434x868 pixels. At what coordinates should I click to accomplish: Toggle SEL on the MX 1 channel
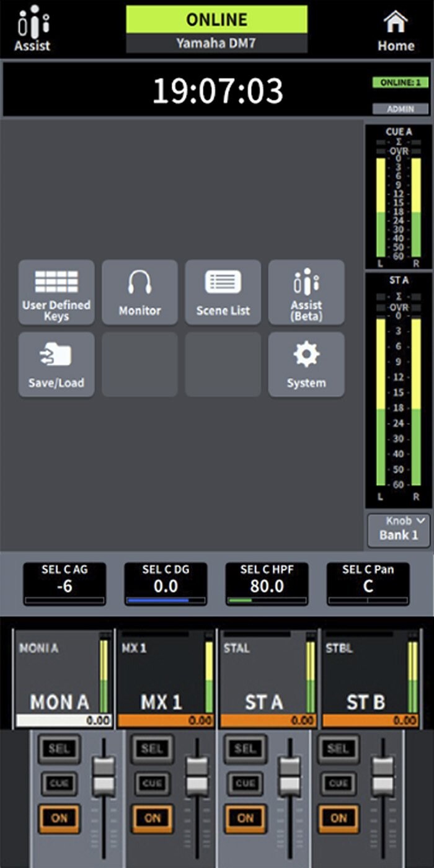152,749
